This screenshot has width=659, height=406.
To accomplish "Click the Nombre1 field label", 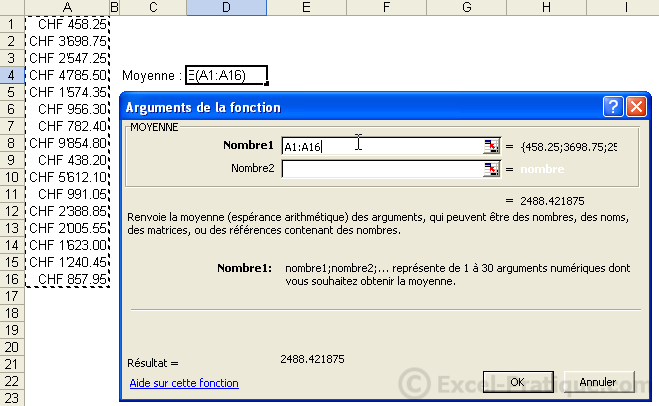I will pyautogui.click(x=248, y=145).
